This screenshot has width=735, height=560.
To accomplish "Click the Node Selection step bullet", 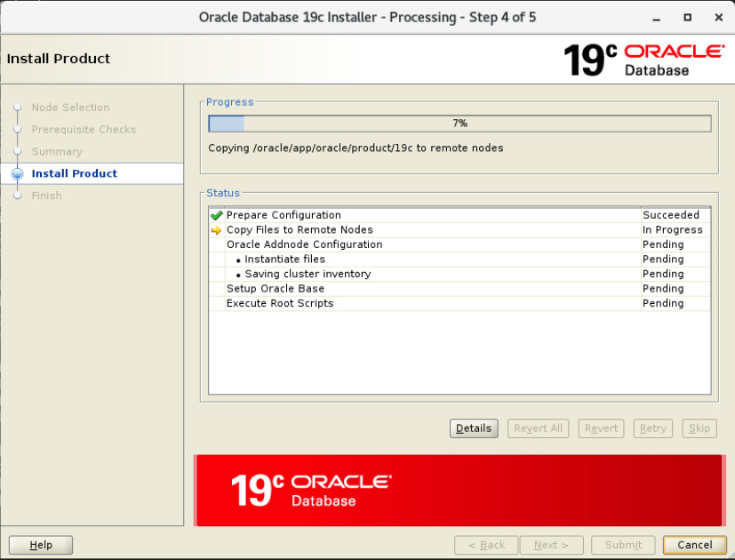I will (x=18, y=108).
